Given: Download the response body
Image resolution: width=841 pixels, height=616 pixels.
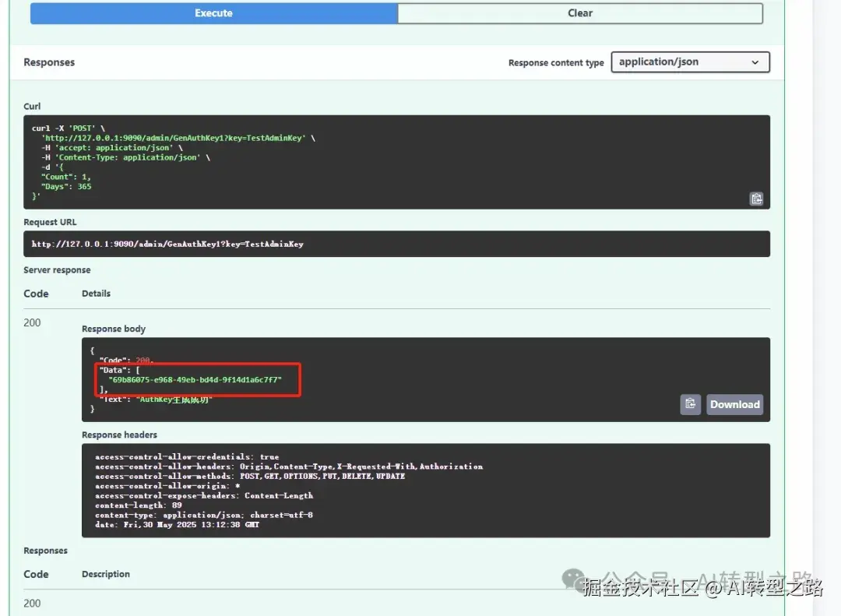Looking at the screenshot, I should coord(735,404).
